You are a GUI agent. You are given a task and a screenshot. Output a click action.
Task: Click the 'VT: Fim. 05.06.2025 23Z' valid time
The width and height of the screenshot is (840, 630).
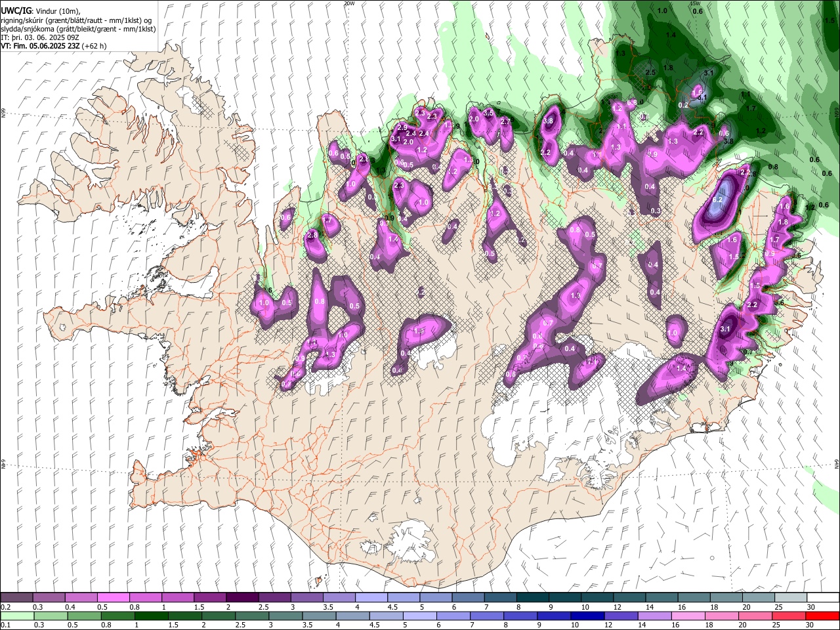40,46
